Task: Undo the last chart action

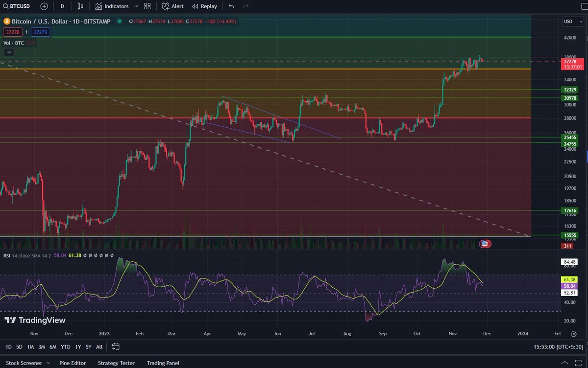Action: pyautogui.click(x=231, y=6)
